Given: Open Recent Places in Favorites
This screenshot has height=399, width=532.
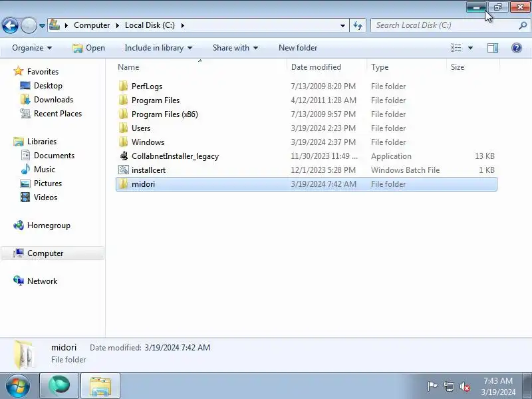Looking at the screenshot, I should tap(51, 113).
